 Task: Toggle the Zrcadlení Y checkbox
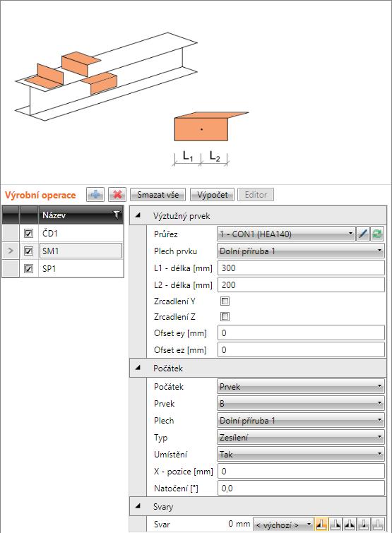(225, 301)
